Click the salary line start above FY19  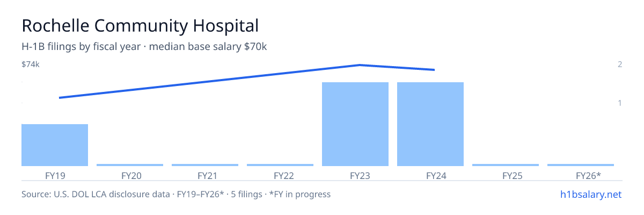[59, 98]
